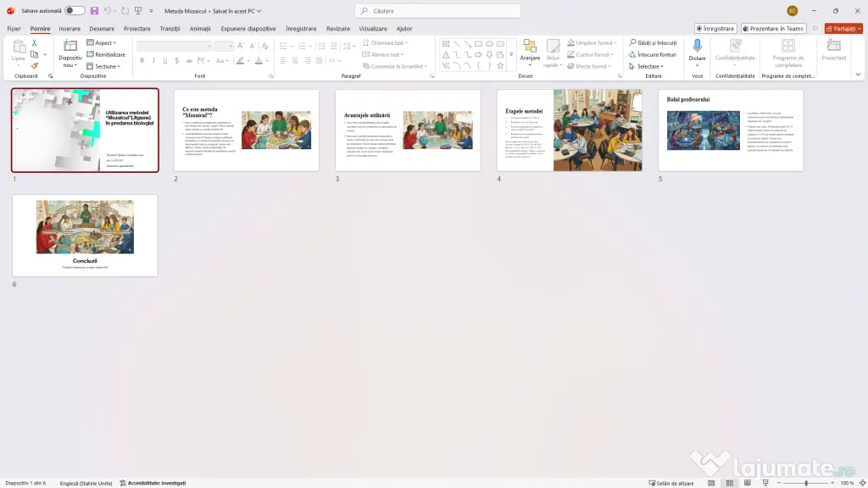The image size is (868, 488).
Task: Click the Dictare microphone icon
Action: pos(697,46)
